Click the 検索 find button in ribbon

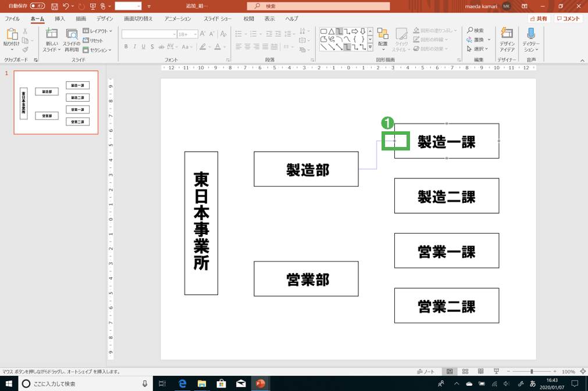(476, 30)
